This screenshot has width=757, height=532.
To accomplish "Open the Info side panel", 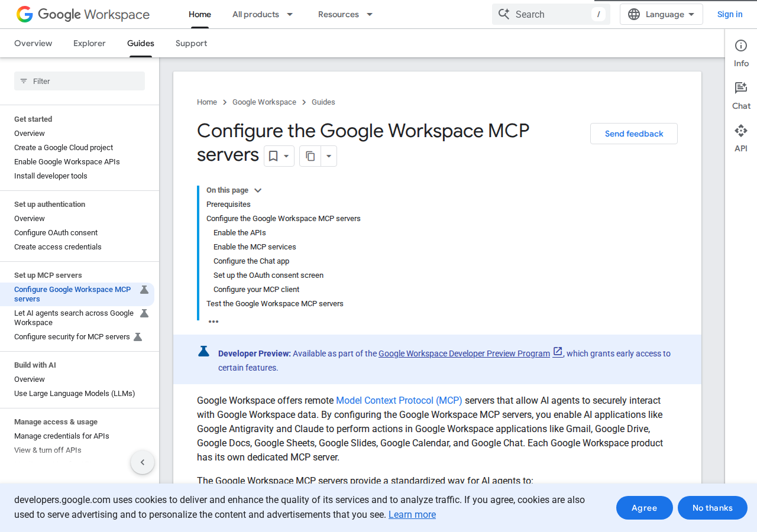I will click(741, 53).
